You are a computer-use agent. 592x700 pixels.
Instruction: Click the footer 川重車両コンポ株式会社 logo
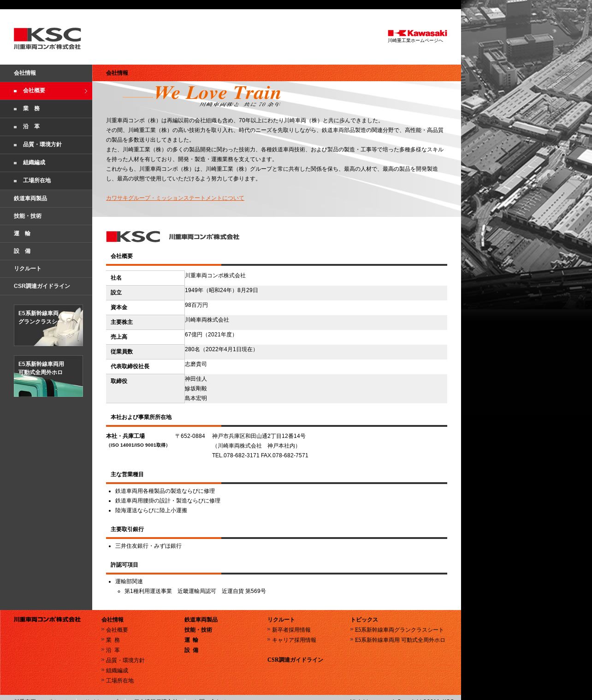pos(47,620)
